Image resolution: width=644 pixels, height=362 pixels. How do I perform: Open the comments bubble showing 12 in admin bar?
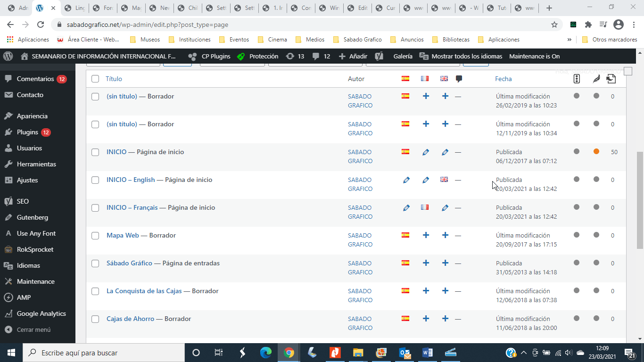point(321,56)
